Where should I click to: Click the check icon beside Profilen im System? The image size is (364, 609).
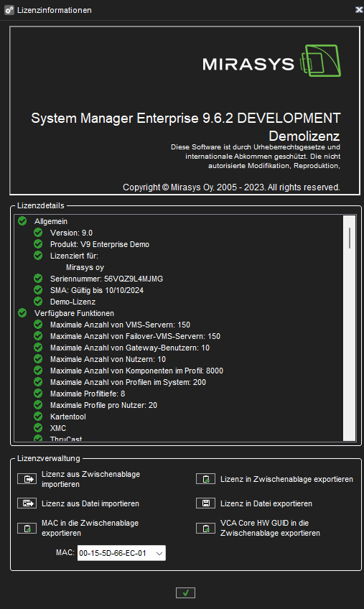click(38, 382)
